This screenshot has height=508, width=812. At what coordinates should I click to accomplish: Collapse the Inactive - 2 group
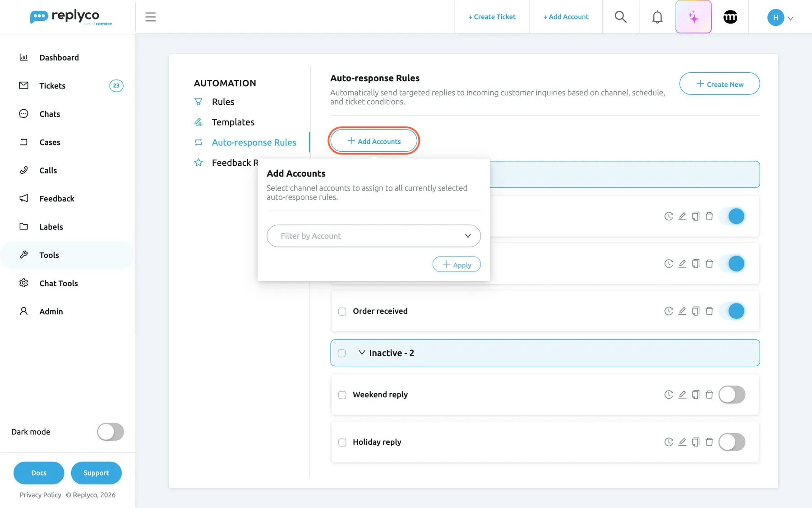tap(362, 353)
